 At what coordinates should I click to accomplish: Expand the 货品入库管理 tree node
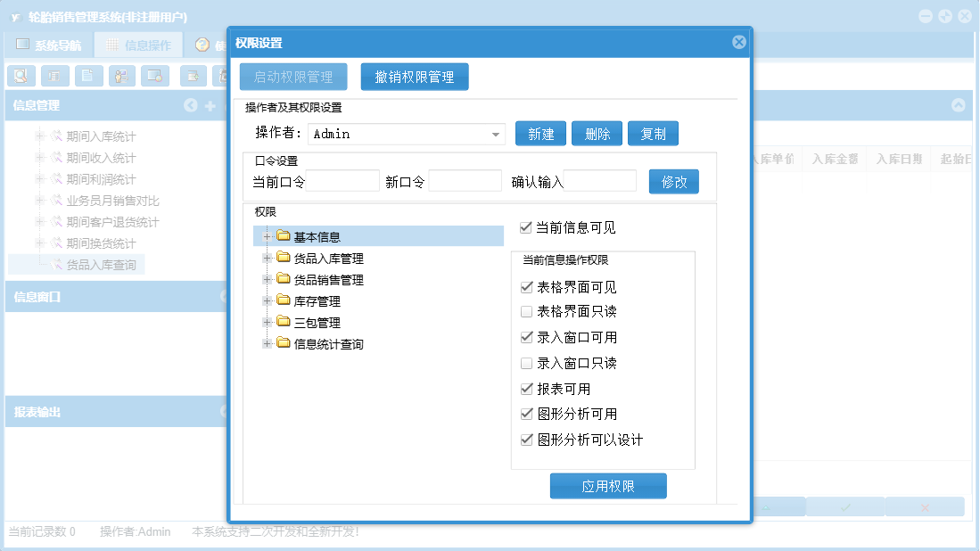pos(267,258)
